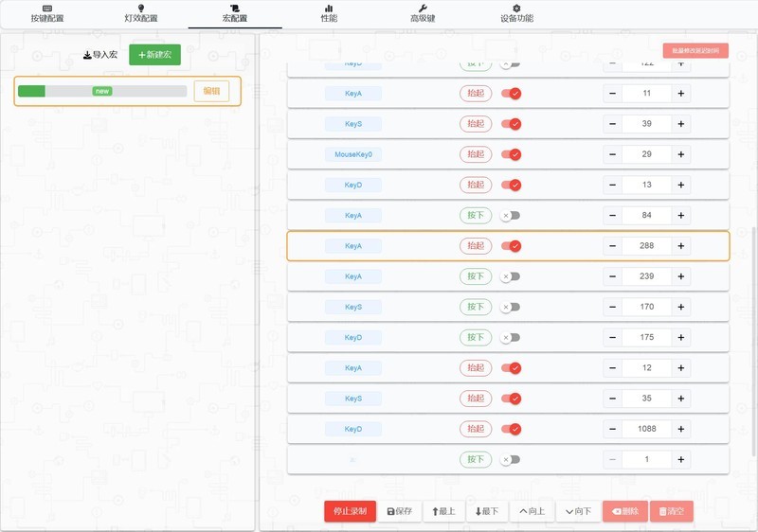Click the minus beside delay 84

pos(612,215)
